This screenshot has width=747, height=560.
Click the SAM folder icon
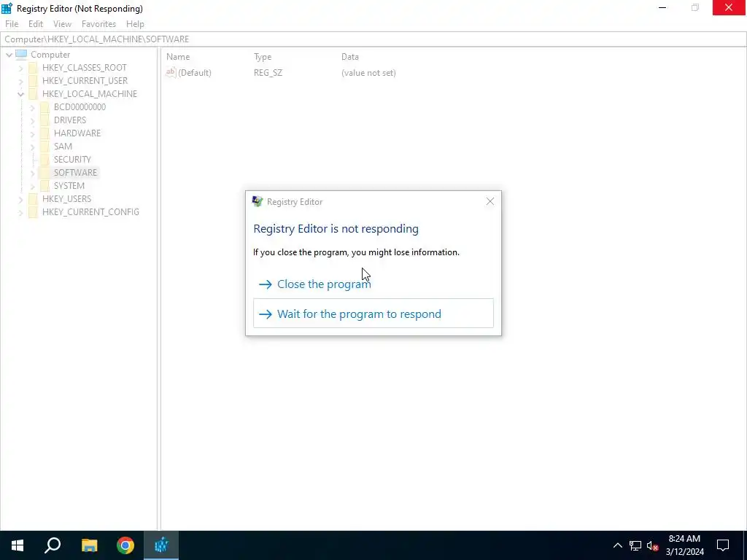tap(44, 146)
